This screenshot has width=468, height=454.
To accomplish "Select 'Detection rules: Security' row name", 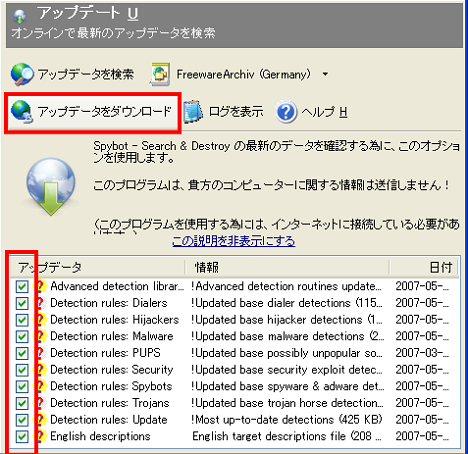I will [x=112, y=370].
